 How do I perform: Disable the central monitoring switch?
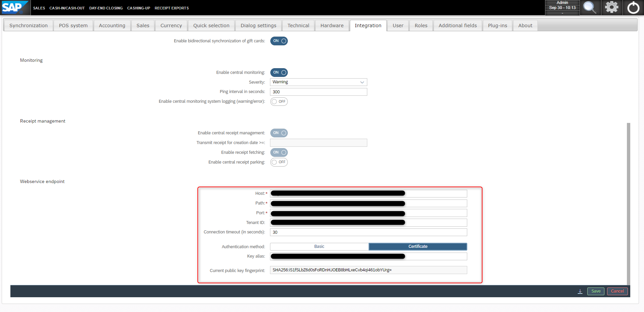click(279, 73)
